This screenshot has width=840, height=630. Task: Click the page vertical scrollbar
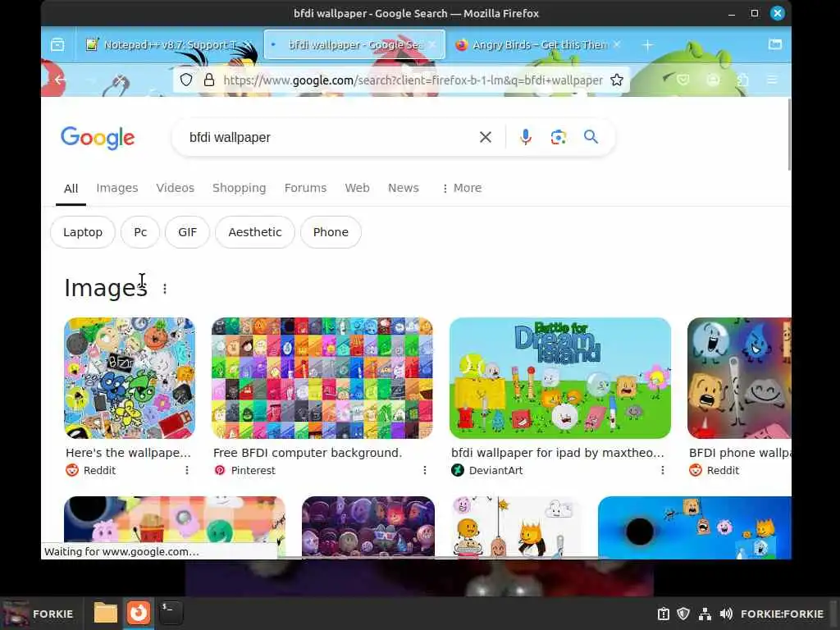[788, 135]
